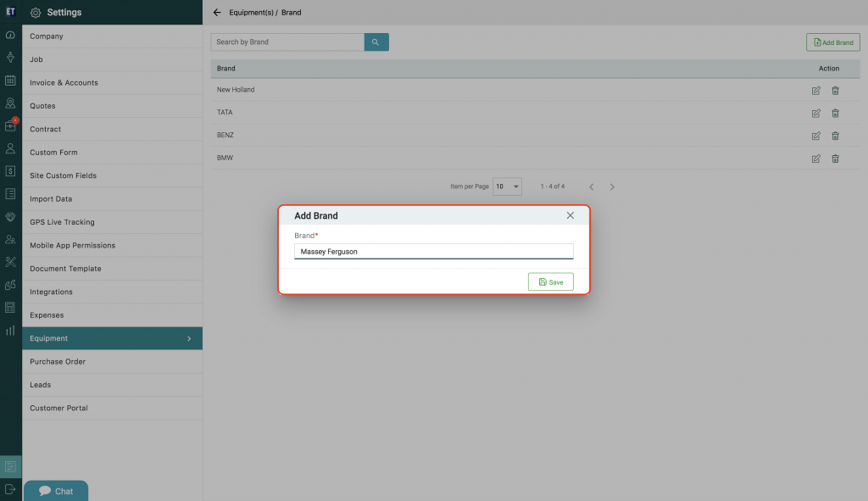The height and width of the screenshot is (501, 868).
Task: Open the briefcase icon with red badge
Action: 10,125
